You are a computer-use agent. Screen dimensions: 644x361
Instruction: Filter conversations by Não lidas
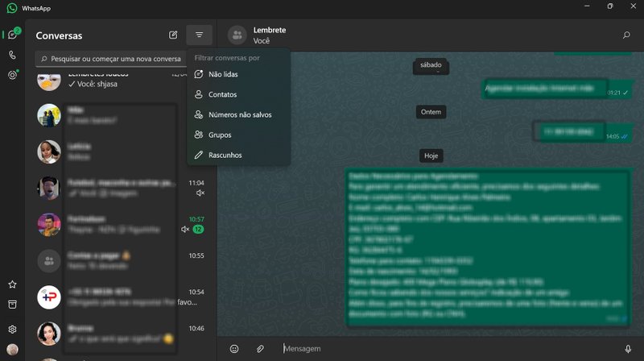[238, 74]
